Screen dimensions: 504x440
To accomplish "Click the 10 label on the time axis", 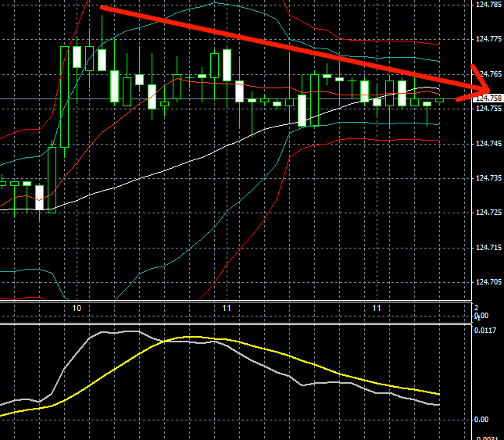I will (x=77, y=308).
